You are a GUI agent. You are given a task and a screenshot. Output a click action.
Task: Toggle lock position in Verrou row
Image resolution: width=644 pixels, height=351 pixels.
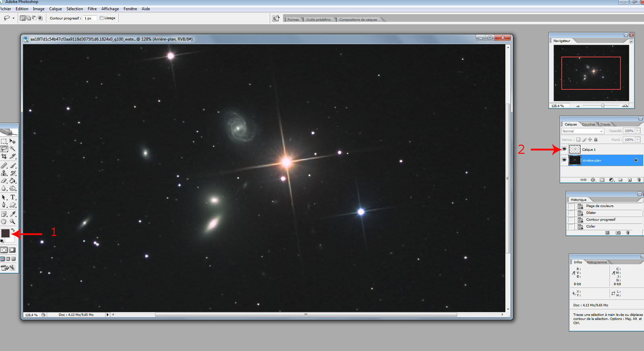coord(590,140)
